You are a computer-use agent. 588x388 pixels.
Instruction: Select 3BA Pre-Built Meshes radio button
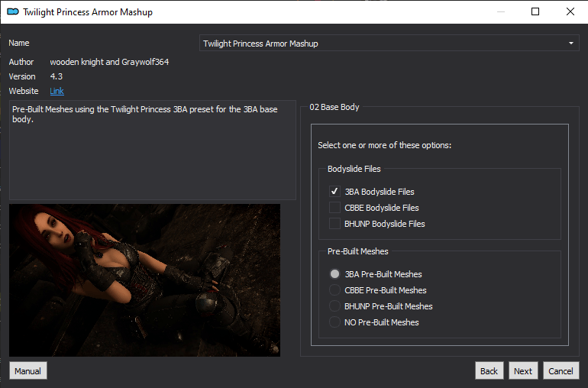(x=334, y=274)
